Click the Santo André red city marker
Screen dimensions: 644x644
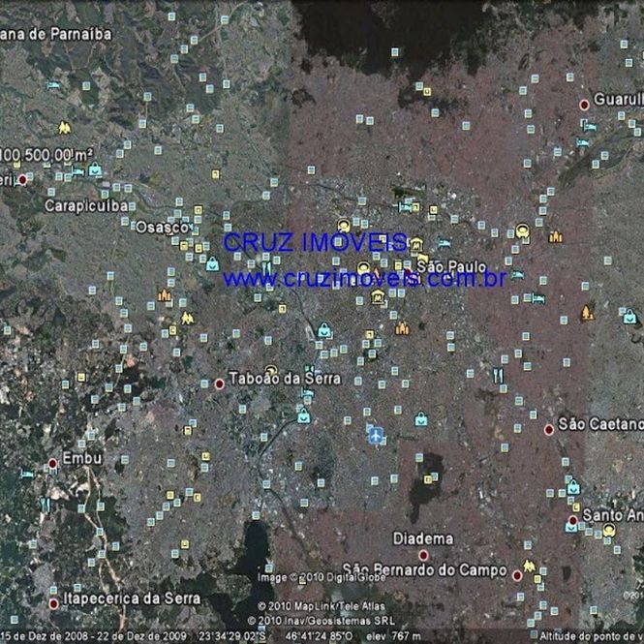pyautogui.click(x=573, y=520)
